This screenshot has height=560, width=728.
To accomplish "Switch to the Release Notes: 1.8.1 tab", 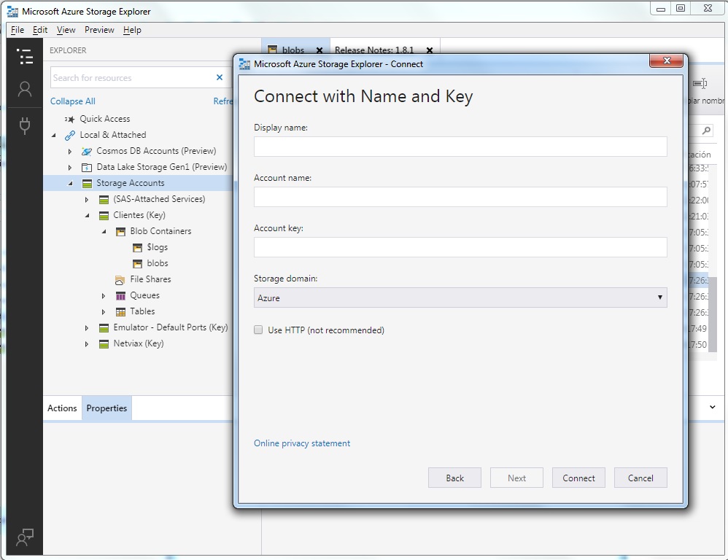I will click(374, 50).
